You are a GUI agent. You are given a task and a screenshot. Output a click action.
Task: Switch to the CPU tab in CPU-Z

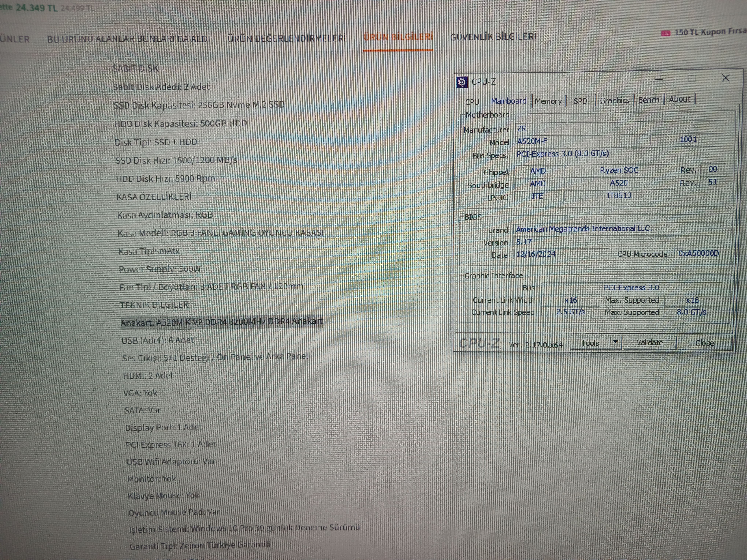pos(472,102)
